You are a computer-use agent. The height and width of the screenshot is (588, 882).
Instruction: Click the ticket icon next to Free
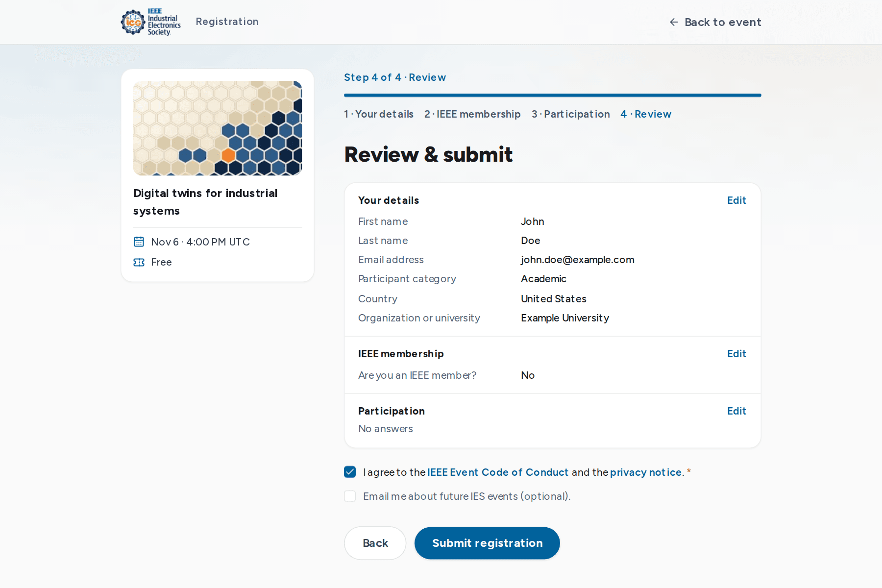pyautogui.click(x=139, y=262)
